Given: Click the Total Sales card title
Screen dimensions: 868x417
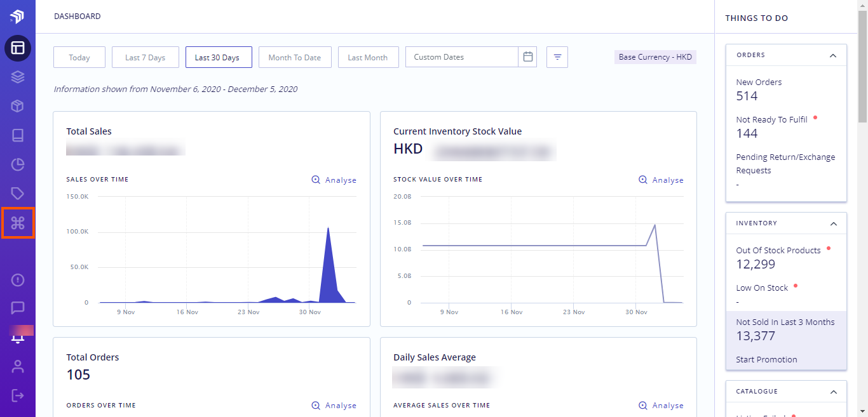Looking at the screenshot, I should click(x=89, y=131).
